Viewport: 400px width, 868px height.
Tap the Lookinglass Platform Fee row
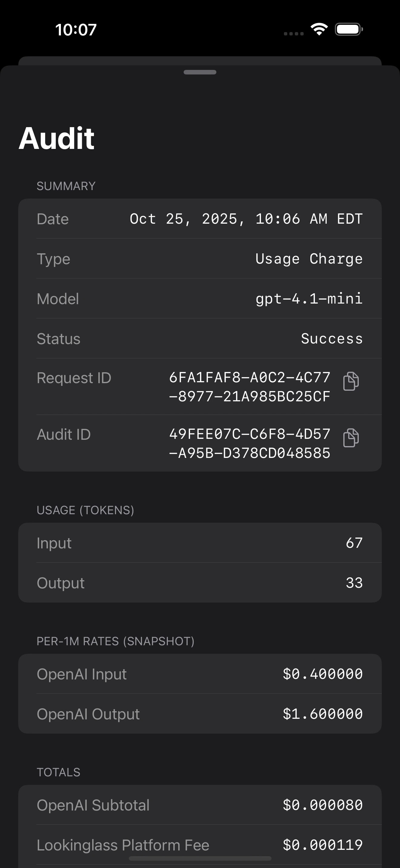[x=200, y=845]
